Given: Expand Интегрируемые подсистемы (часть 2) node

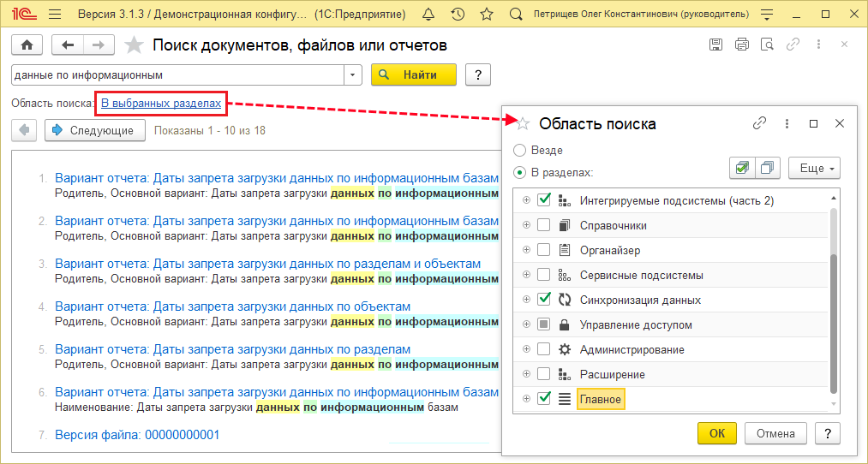Looking at the screenshot, I should click(526, 200).
